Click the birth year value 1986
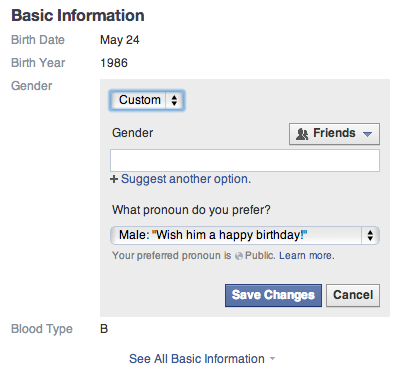This screenshot has width=409, height=378. [x=114, y=63]
